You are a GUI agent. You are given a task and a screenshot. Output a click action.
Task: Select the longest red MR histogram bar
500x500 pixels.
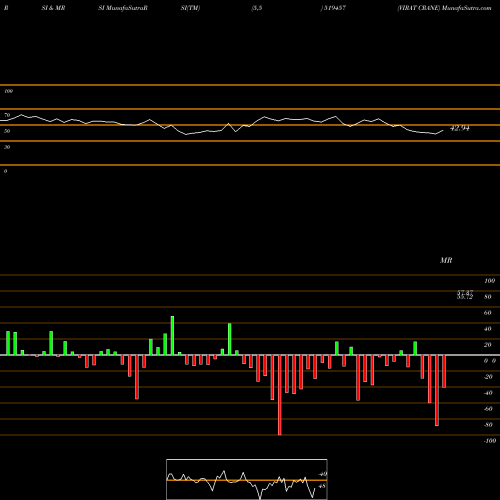pos(280,395)
